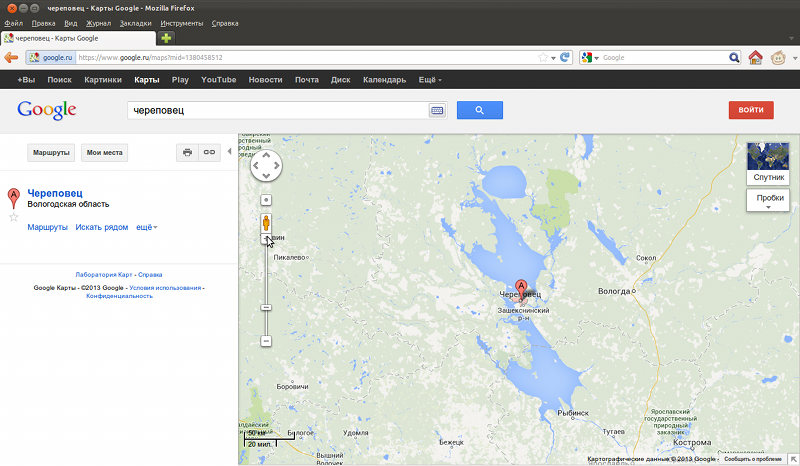Open new tab with green plus button

[166, 38]
